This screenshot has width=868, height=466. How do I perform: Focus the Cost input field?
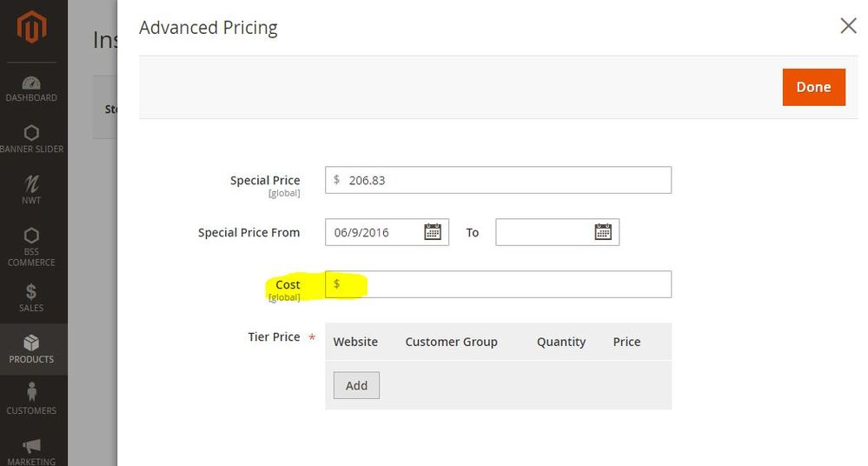(x=498, y=284)
